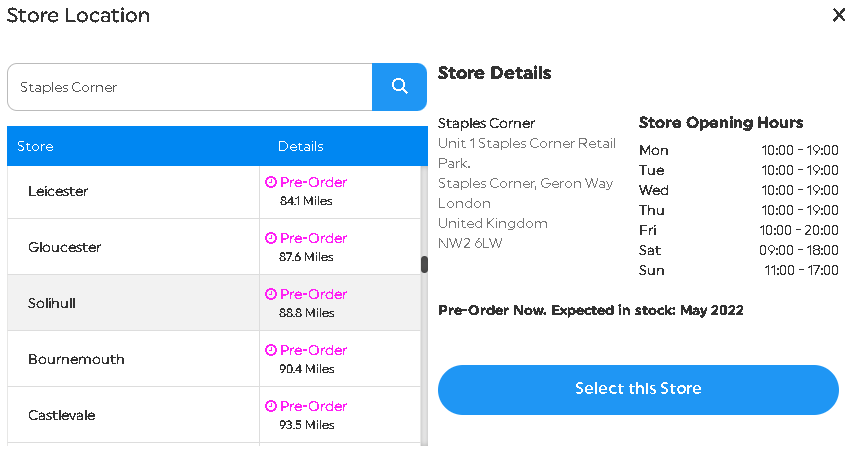Click the Store column header
859x454 pixels.
35,146
